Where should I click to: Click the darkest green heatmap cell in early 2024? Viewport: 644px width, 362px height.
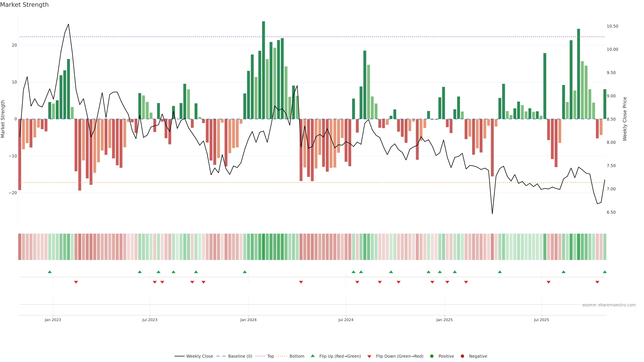pos(263,247)
